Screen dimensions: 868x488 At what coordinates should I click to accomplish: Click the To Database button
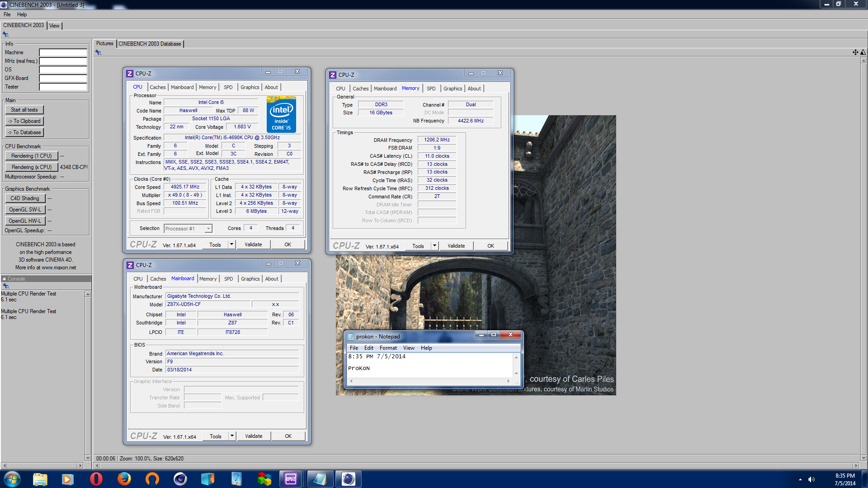pos(24,132)
